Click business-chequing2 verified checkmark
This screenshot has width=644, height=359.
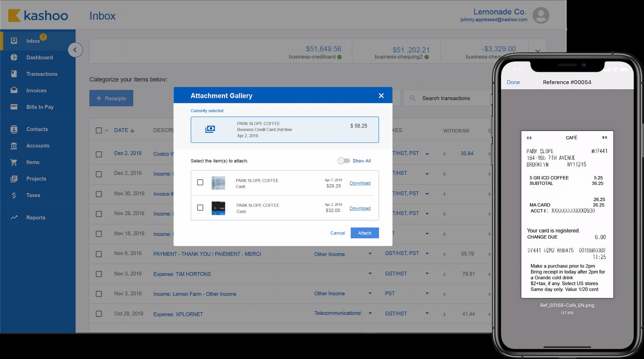[x=426, y=57]
